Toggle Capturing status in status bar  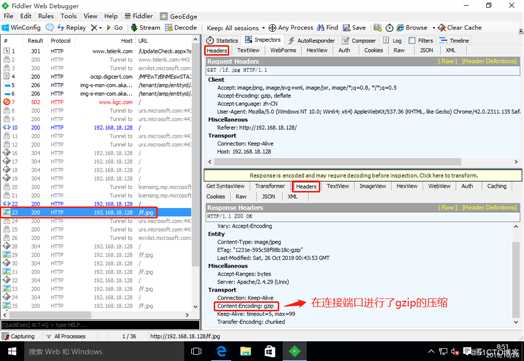click(x=19, y=336)
